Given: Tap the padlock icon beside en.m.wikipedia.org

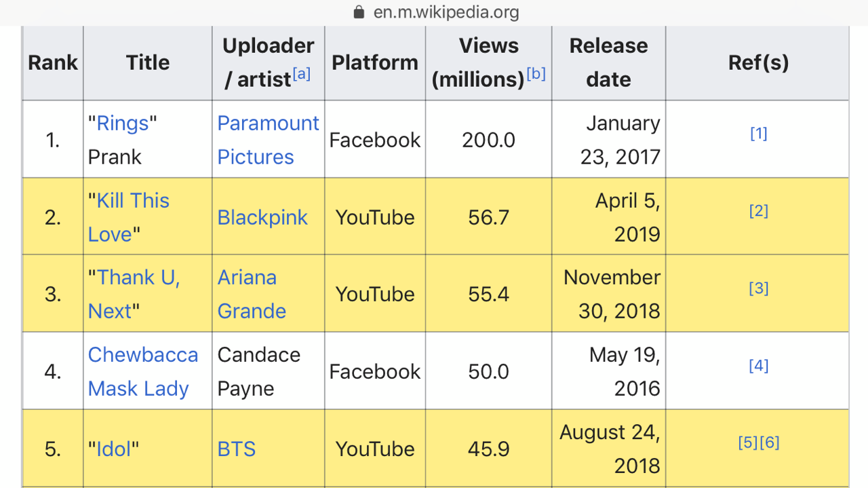Looking at the screenshot, I should point(359,12).
